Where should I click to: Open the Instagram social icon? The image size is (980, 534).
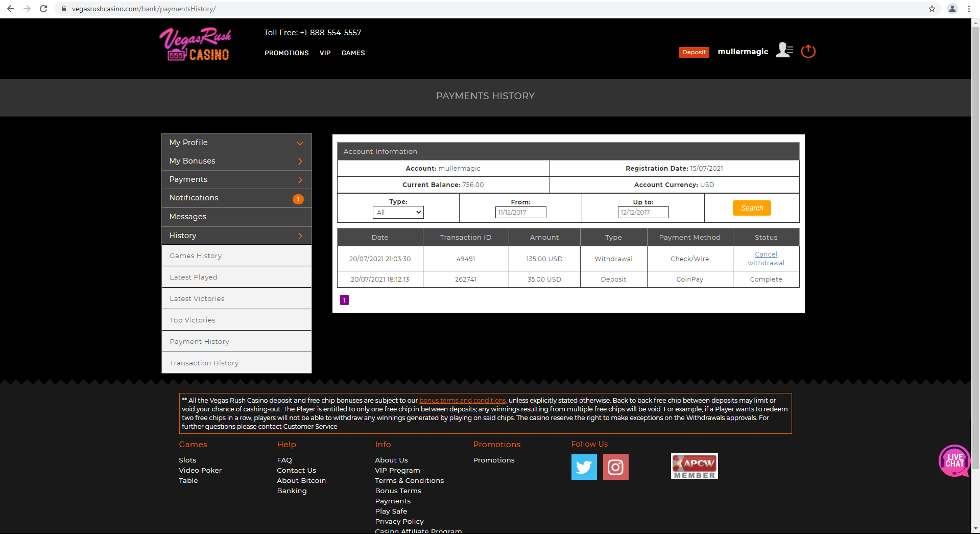tap(615, 467)
